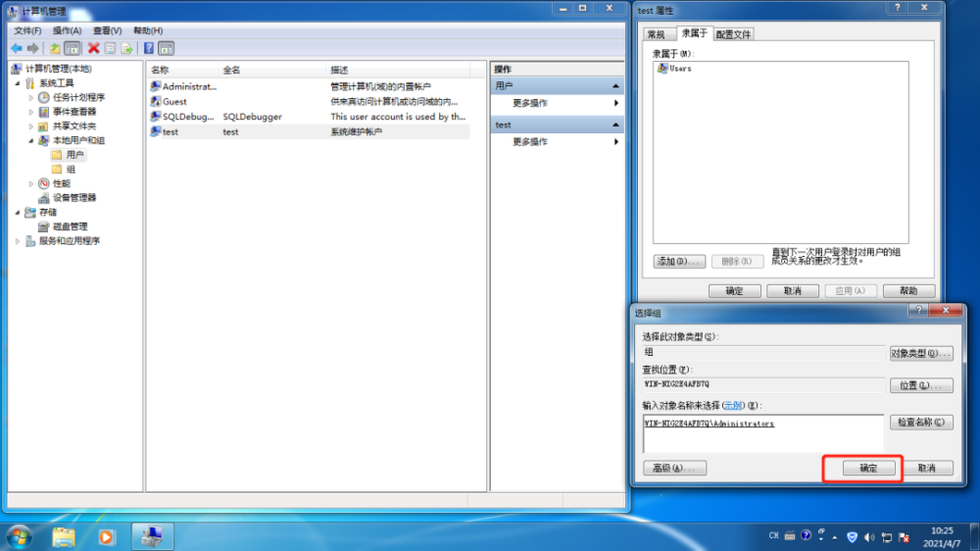Select the test user account icon
Screen dimensions: 980x551
tap(156, 131)
